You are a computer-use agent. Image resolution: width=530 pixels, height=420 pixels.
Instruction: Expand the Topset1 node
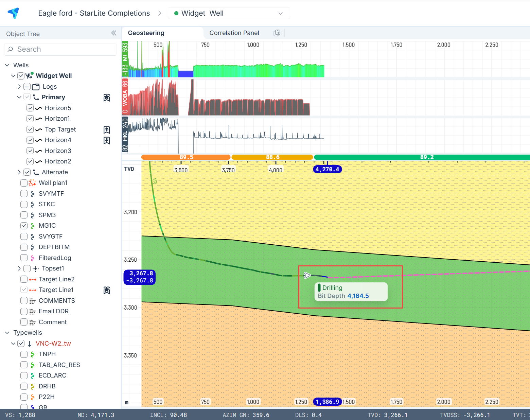coord(19,268)
